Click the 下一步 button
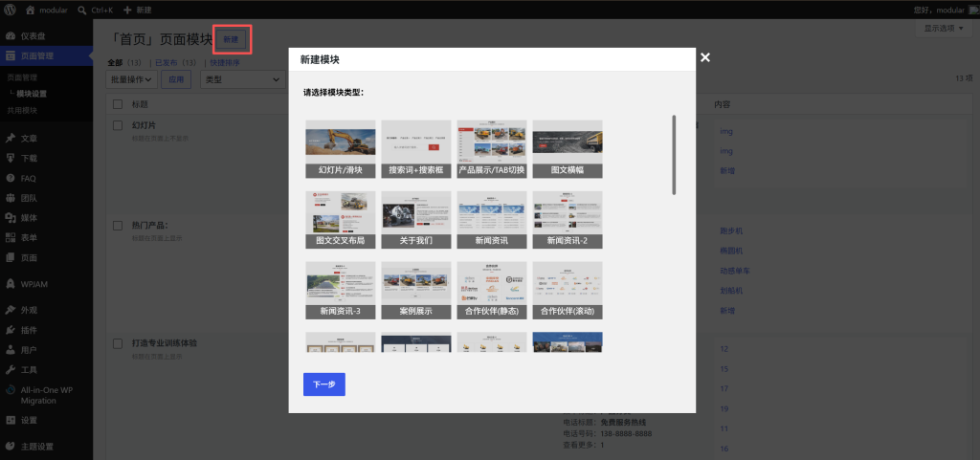The height and width of the screenshot is (460, 980). [323, 384]
